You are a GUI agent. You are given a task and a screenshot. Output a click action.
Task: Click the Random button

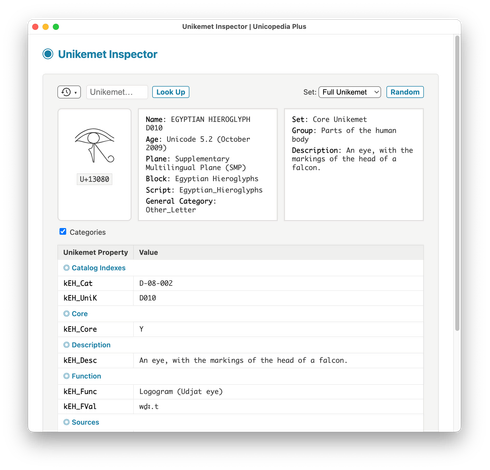(405, 92)
